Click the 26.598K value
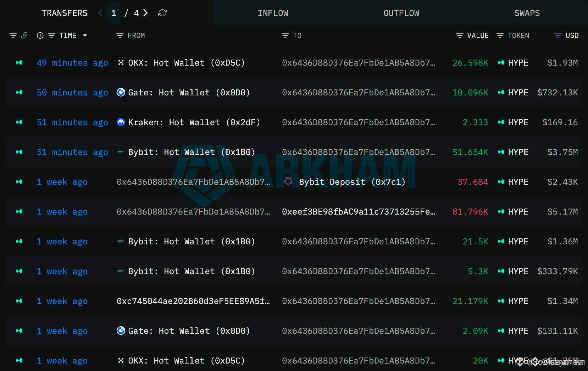The height and width of the screenshot is (371, 588). coord(470,63)
